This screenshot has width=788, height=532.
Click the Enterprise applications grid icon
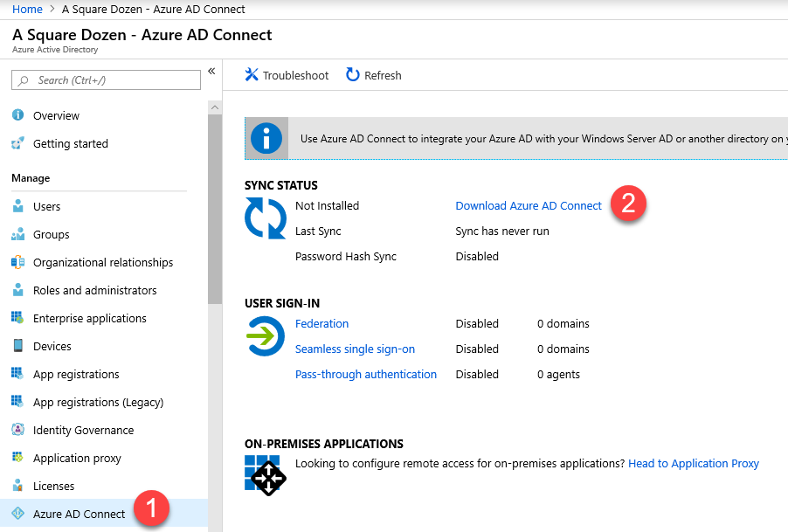pyautogui.click(x=17, y=319)
